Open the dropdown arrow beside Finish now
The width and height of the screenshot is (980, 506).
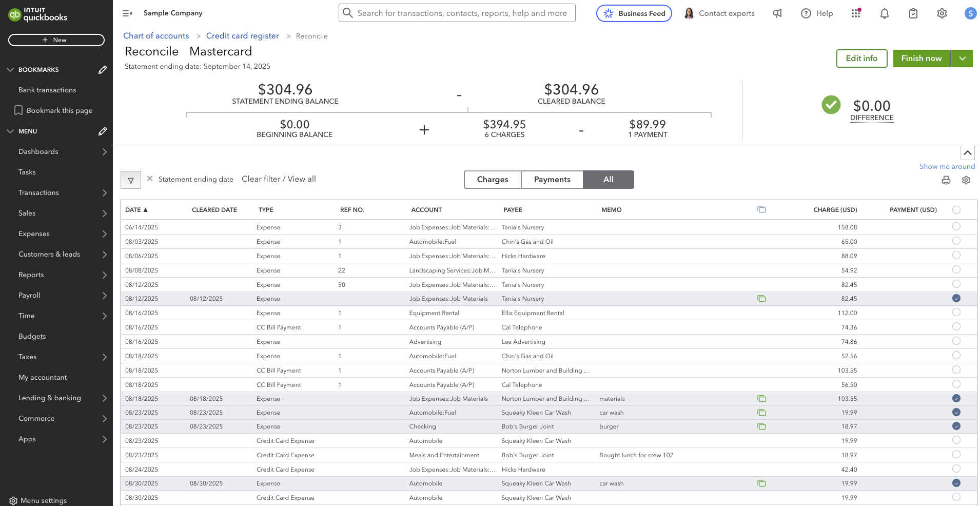pyautogui.click(x=963, y=59)
